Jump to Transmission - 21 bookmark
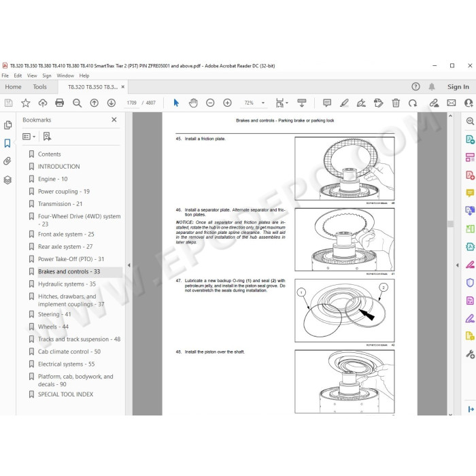Viewport: 476px width, 476px height. click(60, 204)
